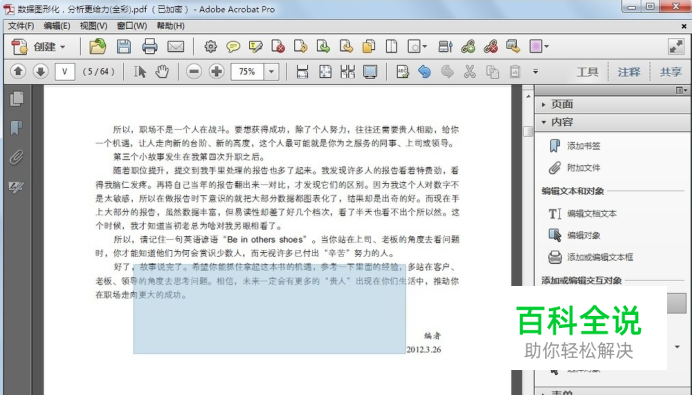Fit one full page to window
The image size is (692, 395).
pyautogui.click(x=325, y=71)
